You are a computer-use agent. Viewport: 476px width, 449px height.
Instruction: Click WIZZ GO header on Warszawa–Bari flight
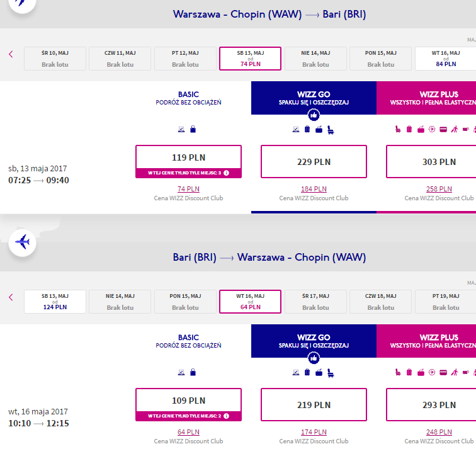click(314, 98)
